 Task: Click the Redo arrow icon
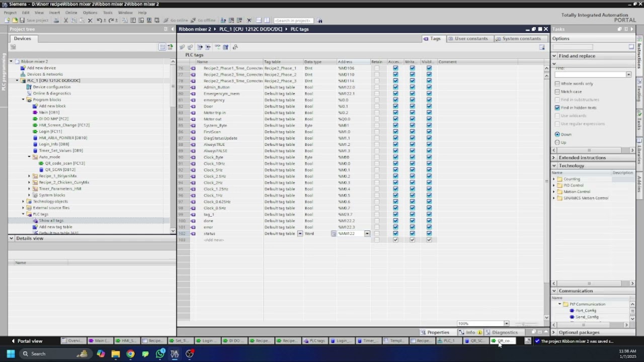(x=111, y=21)
